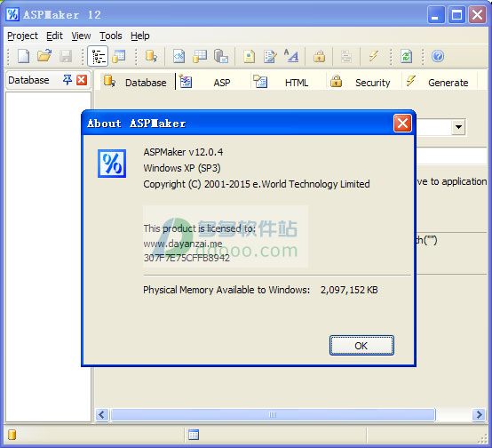Click 'Windows XP (SP3)' text
Viewport: 492px width, 448px height.
(x=182, y=168)
